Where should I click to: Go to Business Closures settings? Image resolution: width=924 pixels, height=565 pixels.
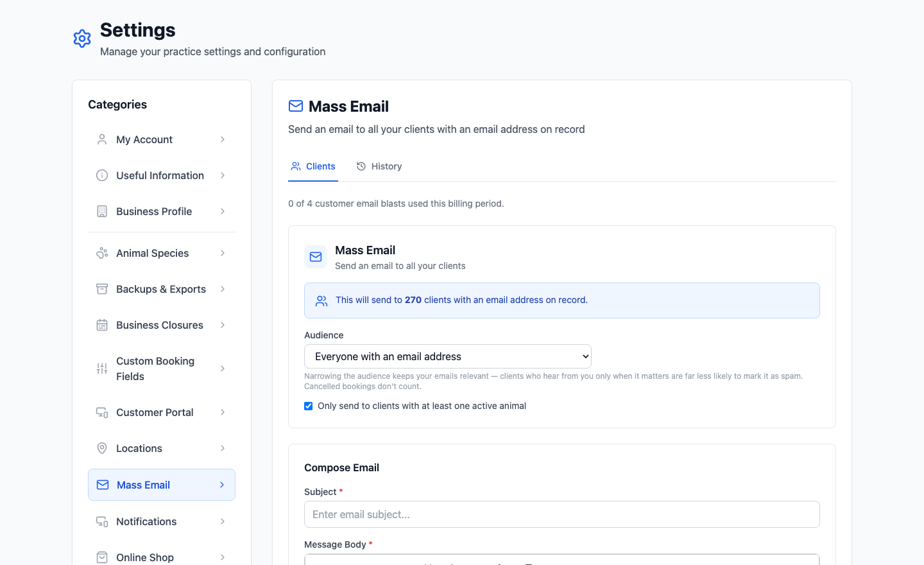coord(162,325)
